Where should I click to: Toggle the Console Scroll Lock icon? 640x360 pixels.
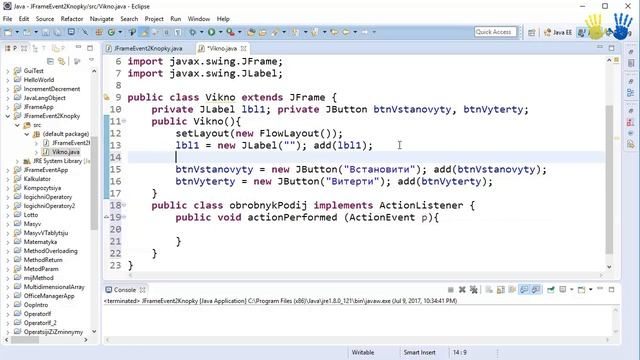[500, 290]
